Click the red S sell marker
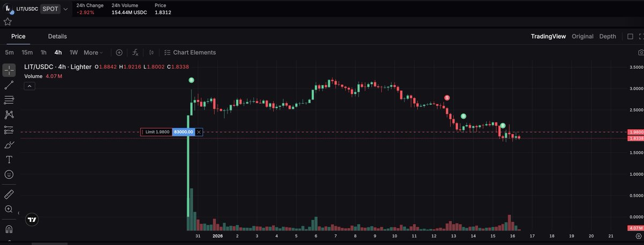 point(447,98)
